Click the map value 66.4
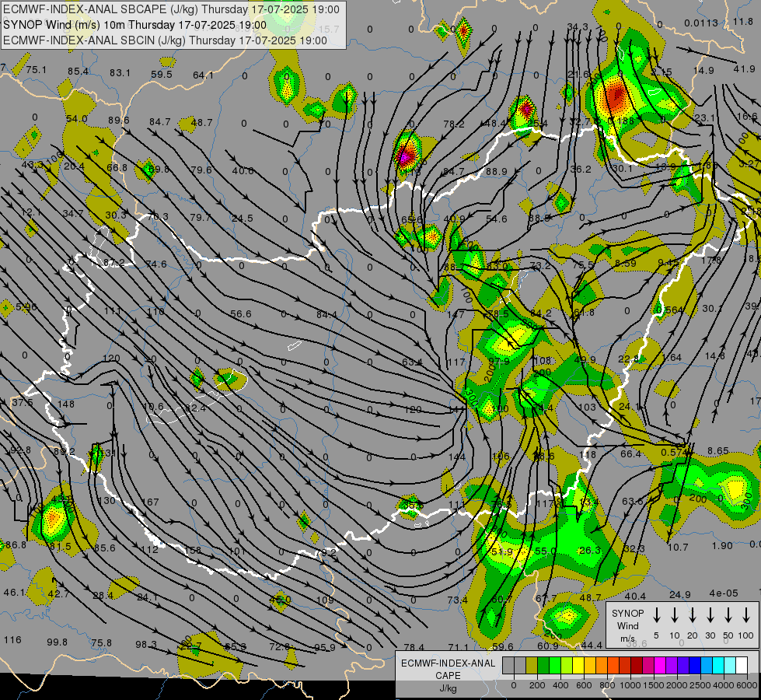The height and width of the screenshot is (700, 761). coord(631,453)
